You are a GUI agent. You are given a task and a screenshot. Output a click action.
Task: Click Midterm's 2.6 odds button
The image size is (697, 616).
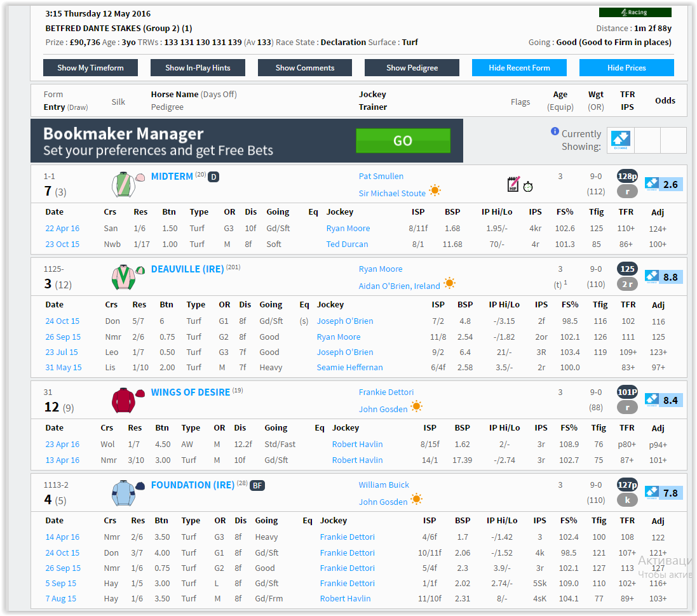(x=664, y=184)
